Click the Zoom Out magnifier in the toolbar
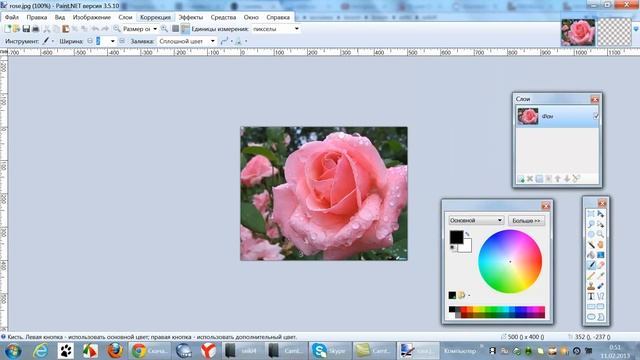Screen dimensions: 640x360 pos(117,29)
